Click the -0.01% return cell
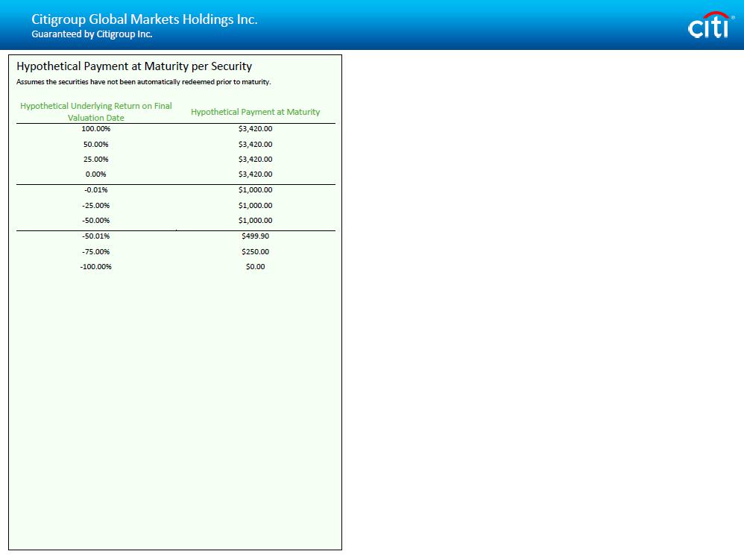744x560 pixels. [x=96, y=190]
